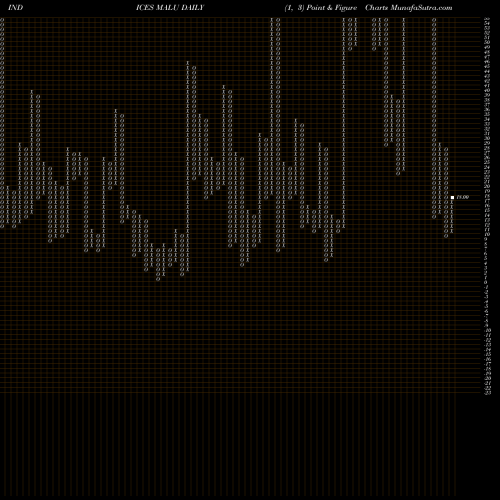Click the price label beside the white marker

coord(462,197)
